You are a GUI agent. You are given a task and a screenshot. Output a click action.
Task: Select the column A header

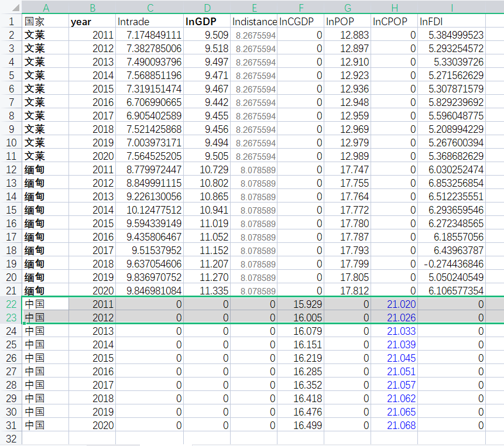(x=45, y=8)
